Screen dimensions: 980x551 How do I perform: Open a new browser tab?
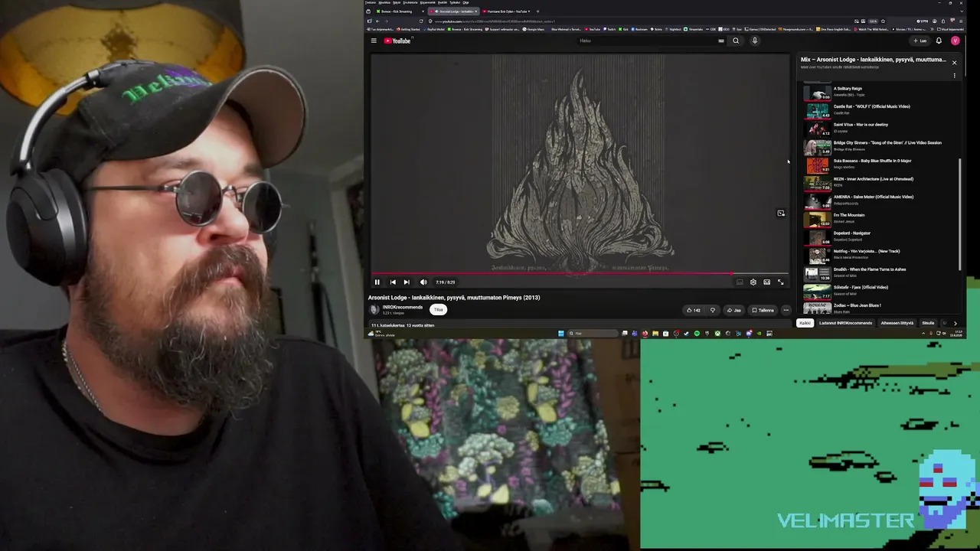pos(537,11)
